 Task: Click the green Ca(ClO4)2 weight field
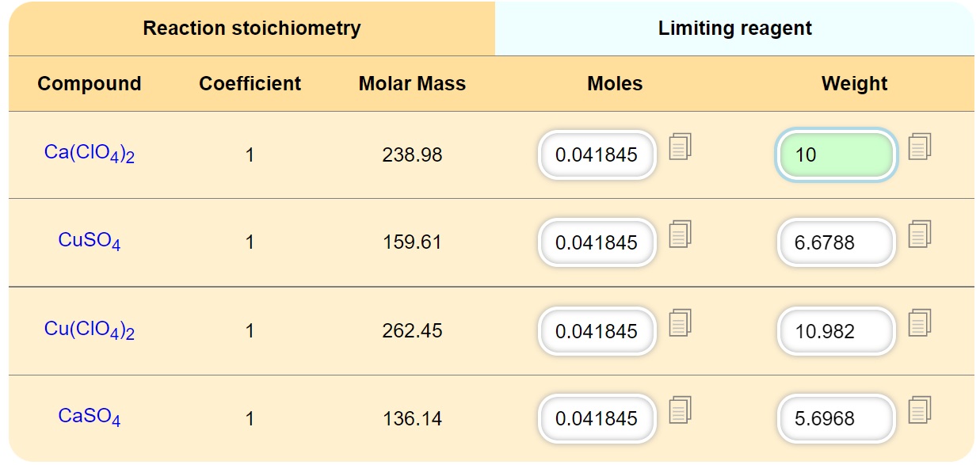[836, 154]
